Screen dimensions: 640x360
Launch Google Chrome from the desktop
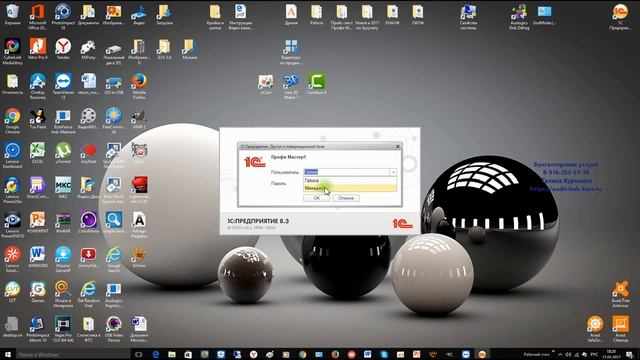[x=12, y=121]
